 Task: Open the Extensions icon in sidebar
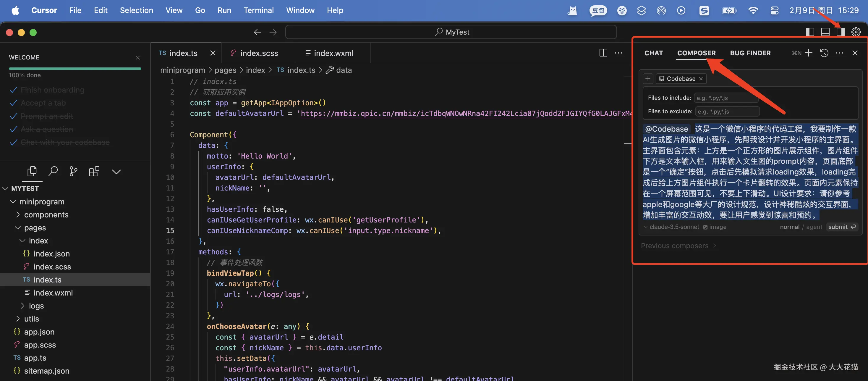(x=94, y=172)
